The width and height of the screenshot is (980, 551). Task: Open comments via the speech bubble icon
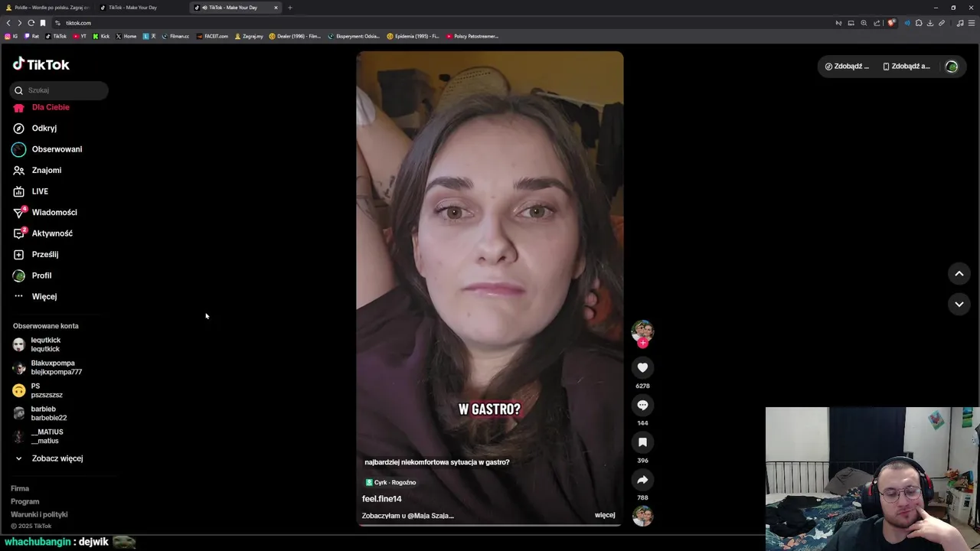coord(642,406)
